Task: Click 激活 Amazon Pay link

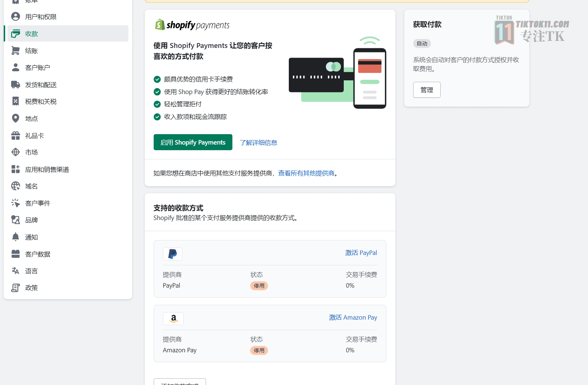Action: 353,317
